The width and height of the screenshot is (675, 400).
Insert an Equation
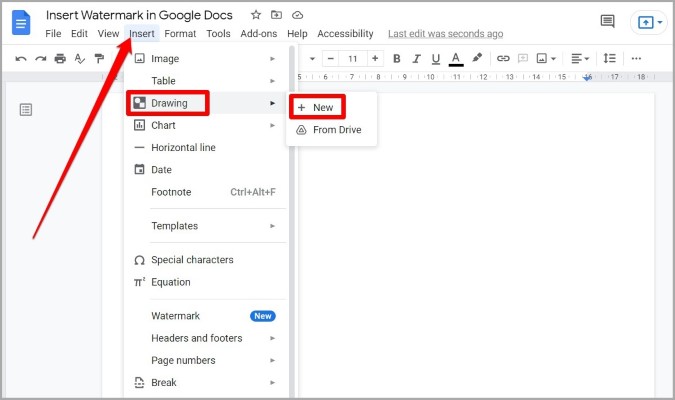[206, 282]
